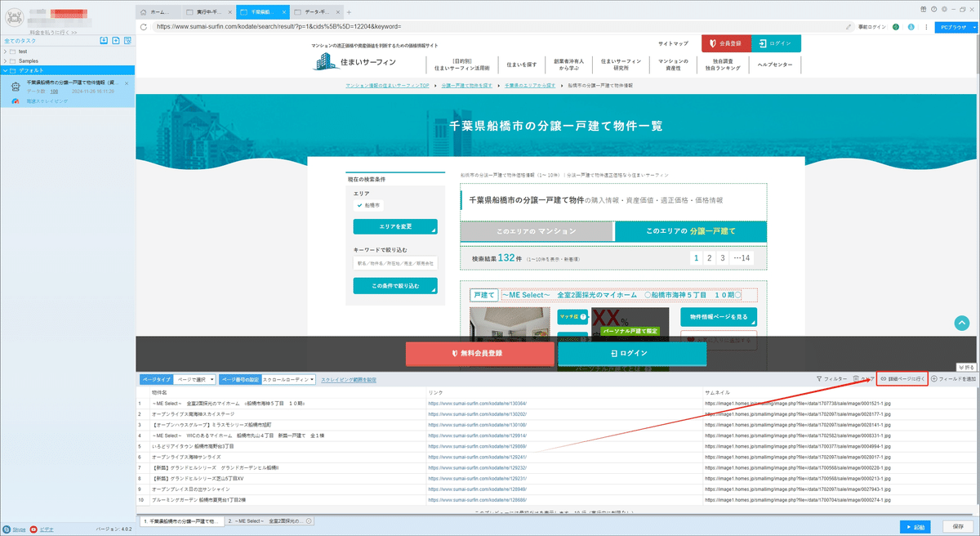980x536 pixels.
Task: Click the エリアを変更 button
Action: [x=395, y=226]
